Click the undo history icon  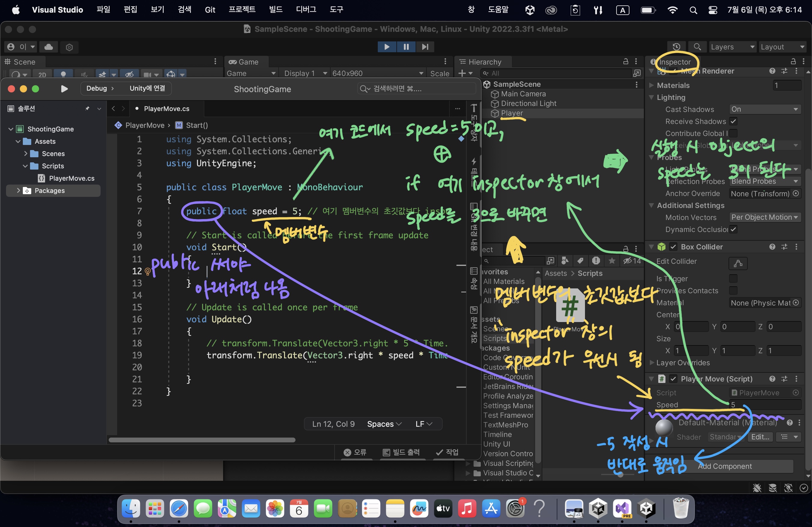click(x=676, y=47)
